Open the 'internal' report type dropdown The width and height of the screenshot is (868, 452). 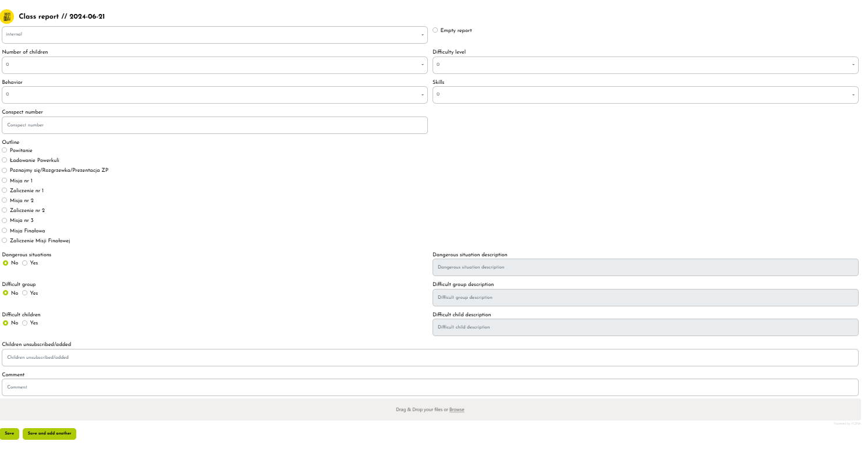(214, 35)
